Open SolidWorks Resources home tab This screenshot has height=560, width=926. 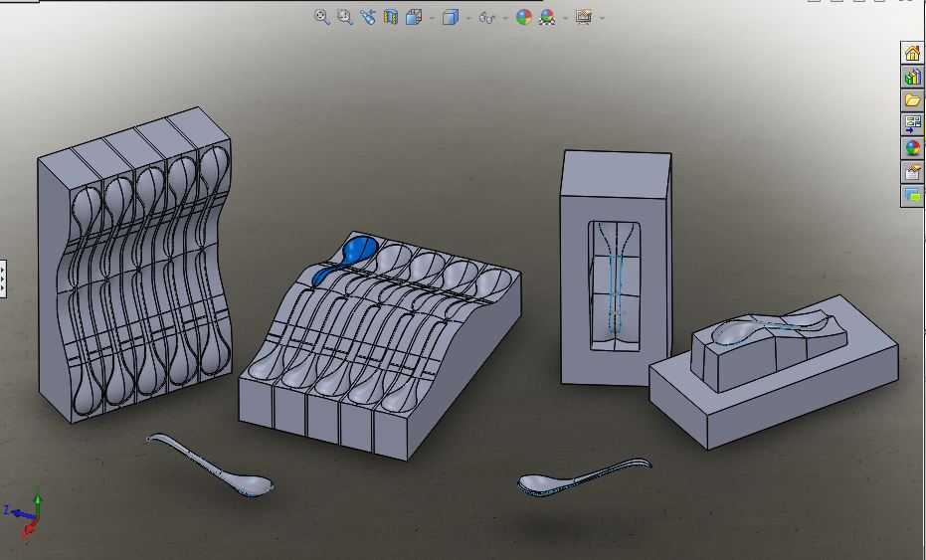(x=912, y=53)
